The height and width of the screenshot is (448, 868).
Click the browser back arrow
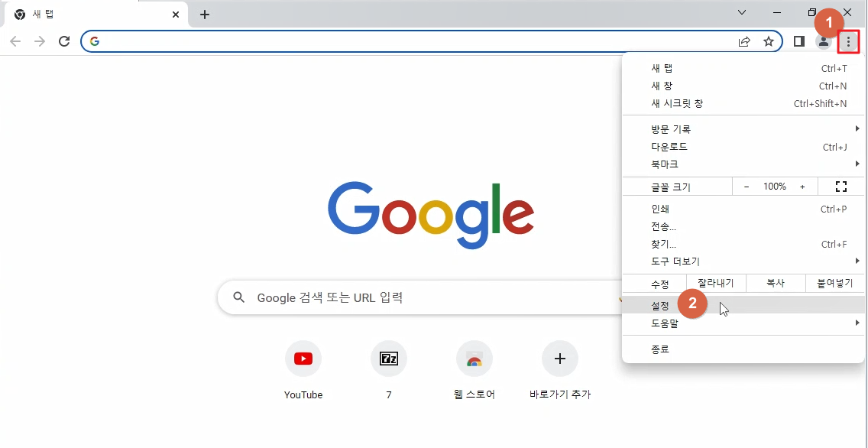15,41
